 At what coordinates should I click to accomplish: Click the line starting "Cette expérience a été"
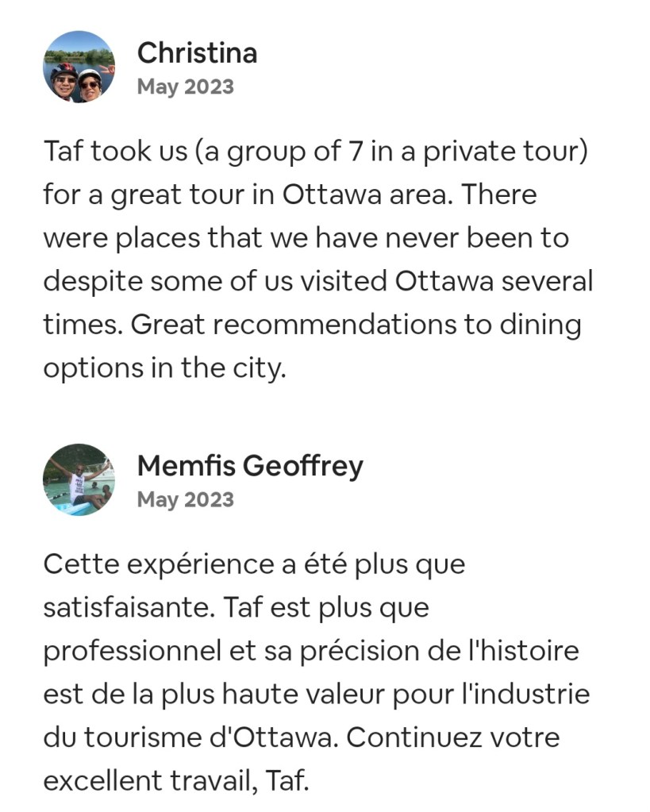tap(254, 564)
